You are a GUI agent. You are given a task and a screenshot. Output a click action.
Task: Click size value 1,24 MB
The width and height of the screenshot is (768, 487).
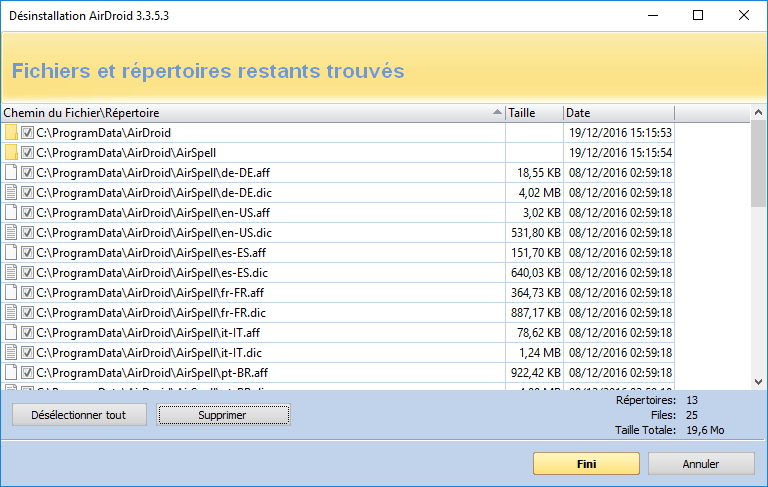[540, 353]
